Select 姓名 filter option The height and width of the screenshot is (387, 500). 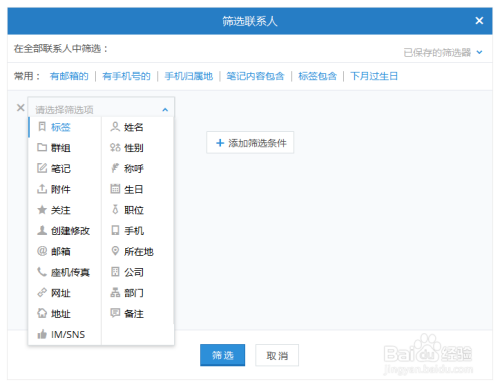click(138, 127)
